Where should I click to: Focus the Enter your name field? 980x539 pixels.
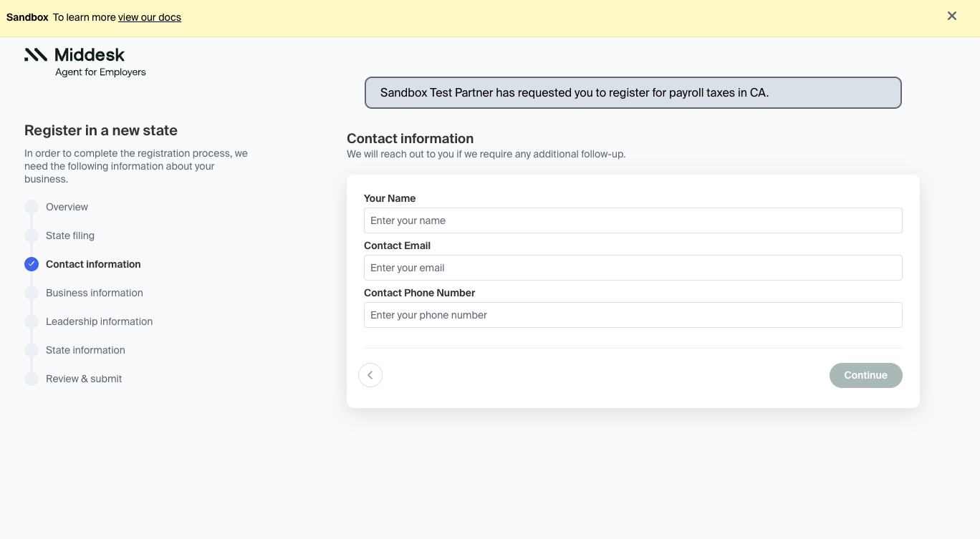[633, 220]
